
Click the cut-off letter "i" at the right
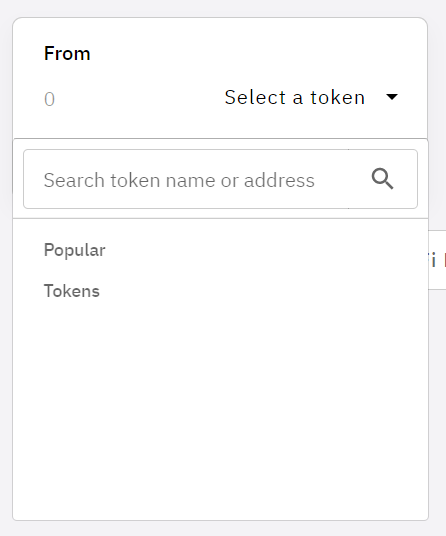click(x=433, y=260)
